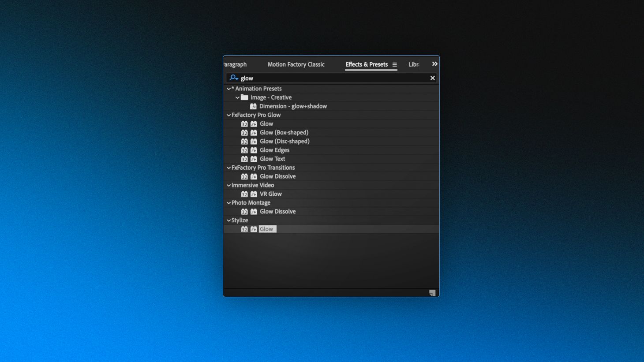Select Glow Dissolve name under Photo Montage
The height and width of the screenshot is (362, 644).
coord(277,212)
